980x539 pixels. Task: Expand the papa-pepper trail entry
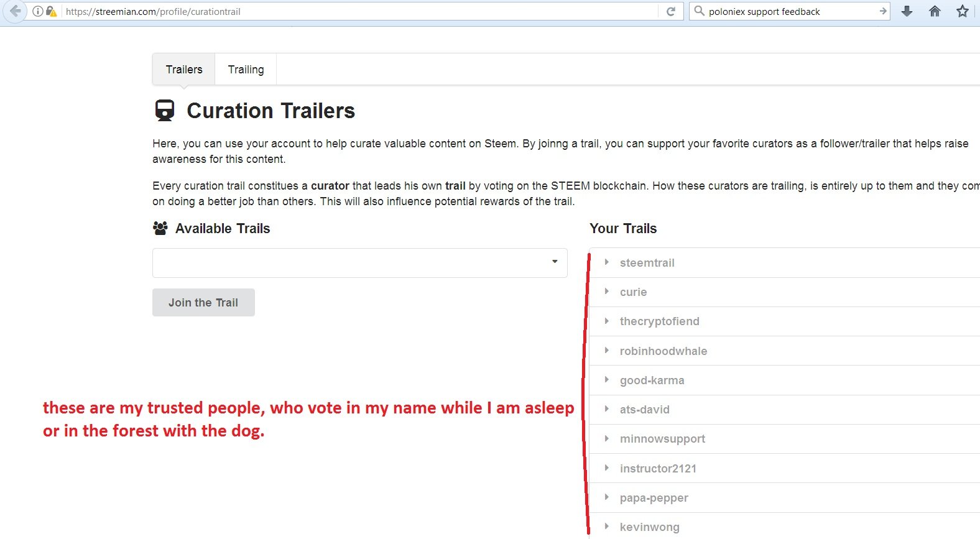click(784, 498)
